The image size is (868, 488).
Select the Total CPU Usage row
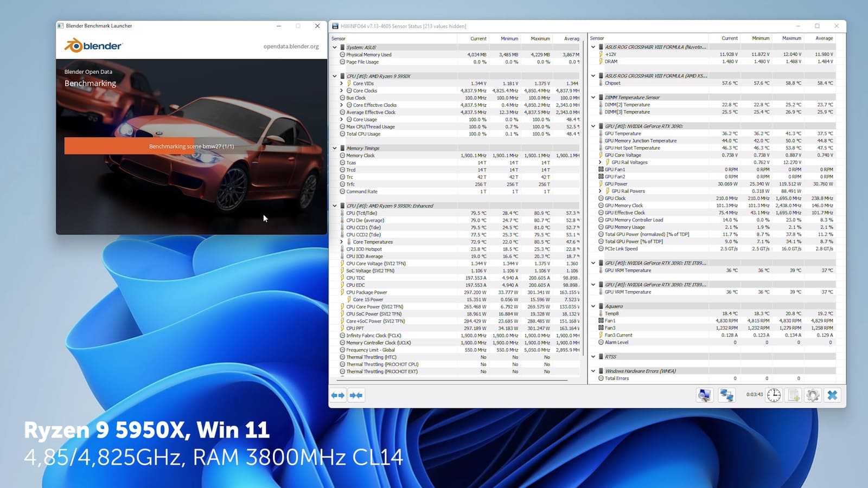pyautogui.click(x=363, y=134)
